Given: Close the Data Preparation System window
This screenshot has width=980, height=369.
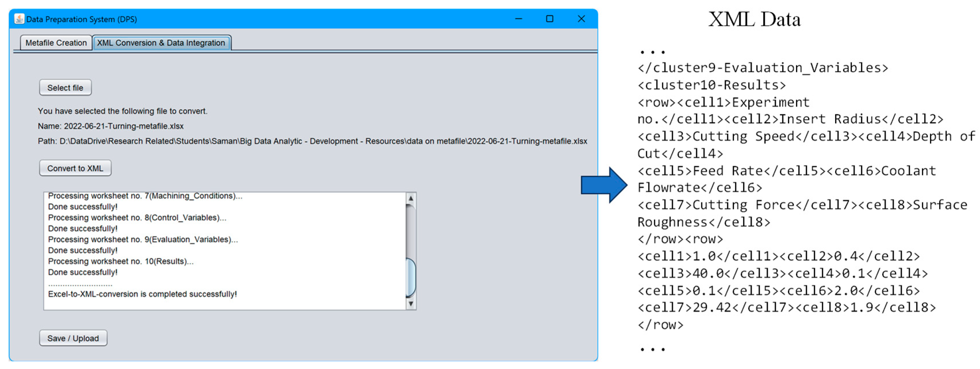Looking at the screenshot, I should coord(581,19).
